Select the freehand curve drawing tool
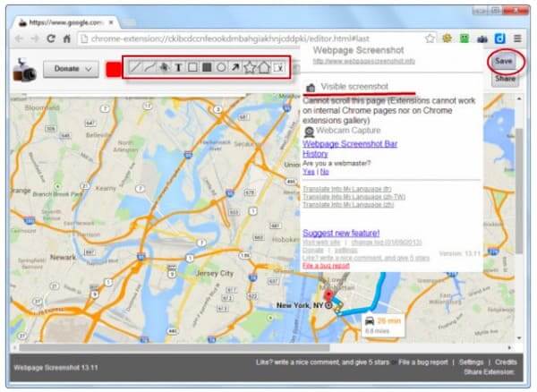537x392 pixels. 149,67
